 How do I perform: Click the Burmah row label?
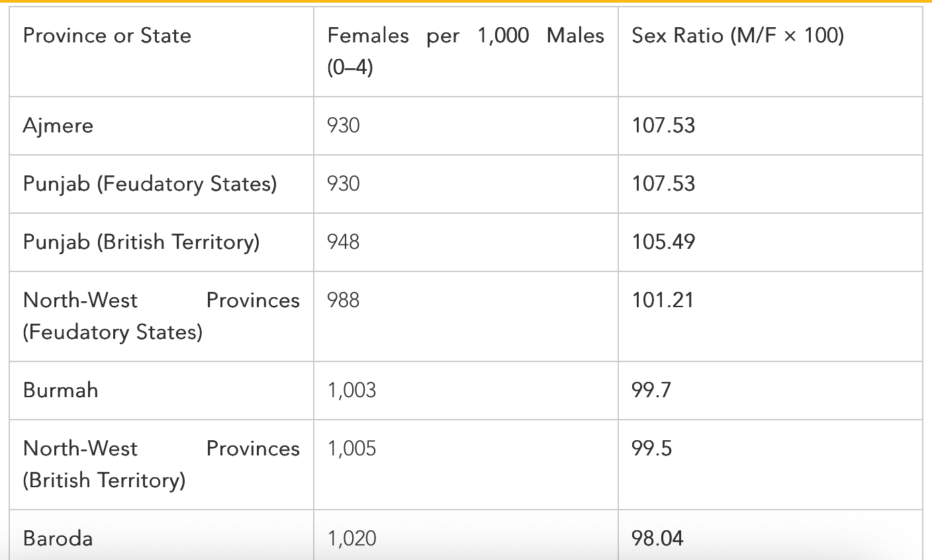[60, 391]
